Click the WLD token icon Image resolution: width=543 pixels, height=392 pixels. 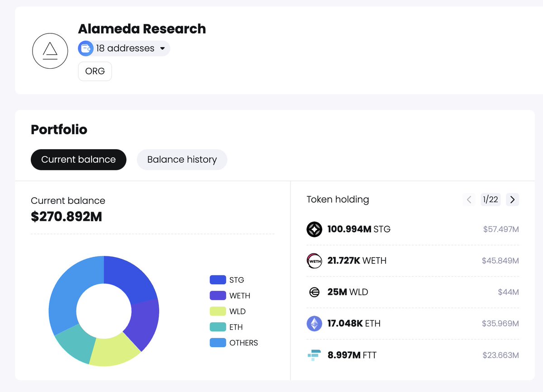314,292
